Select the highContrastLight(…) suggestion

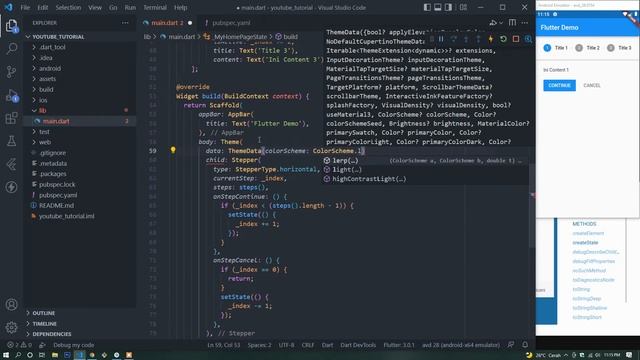(424, 179)
